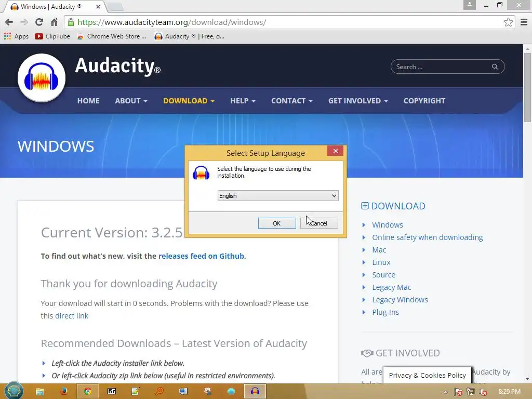
Task: Open the English language dropdown in setup dialog
Action: pyautogui.click(x=278, y=196)
